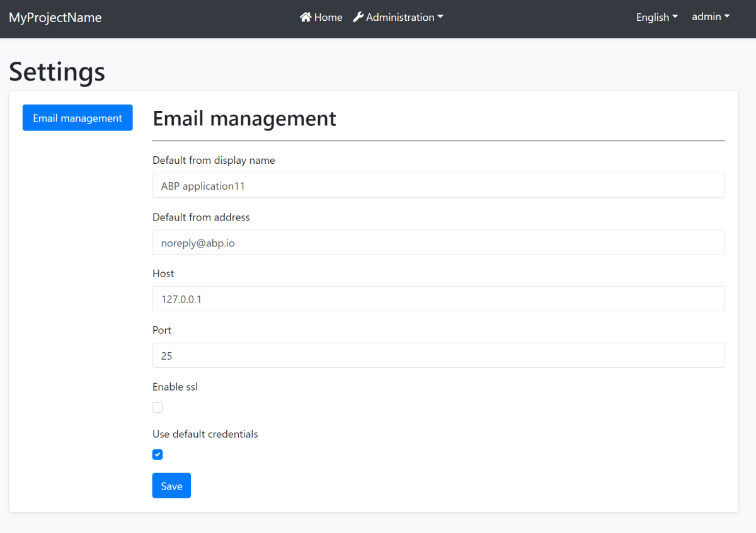This screenshot has height=533, width=756.
Task: Click the English caret arrow
Action: [x=675, y=17]
